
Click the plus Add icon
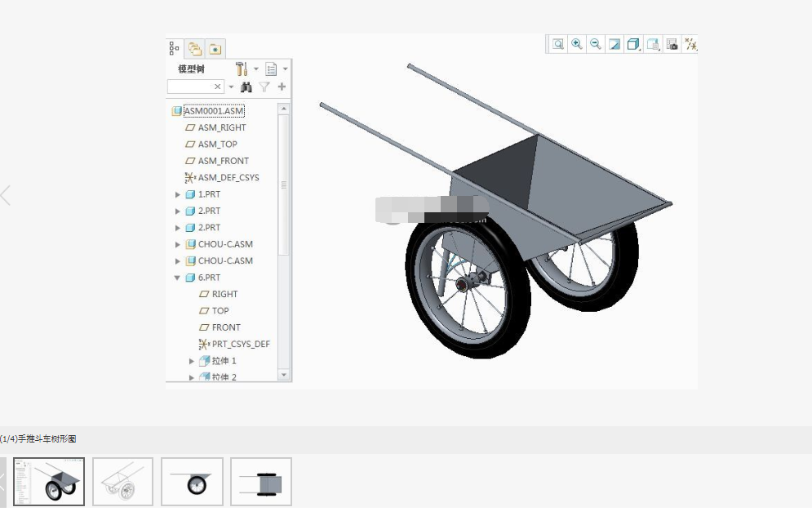click(282, 87)
